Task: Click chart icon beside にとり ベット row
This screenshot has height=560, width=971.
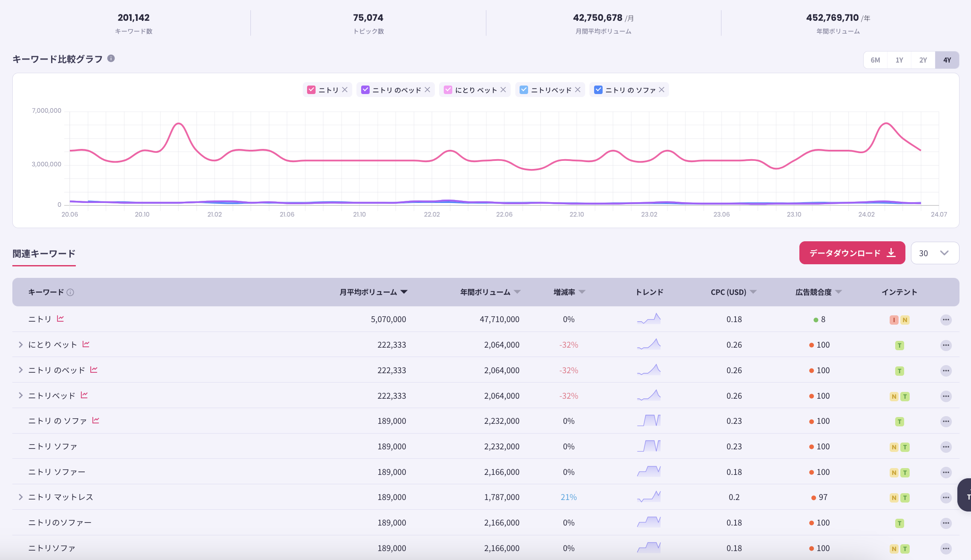Action: (86, 344)
